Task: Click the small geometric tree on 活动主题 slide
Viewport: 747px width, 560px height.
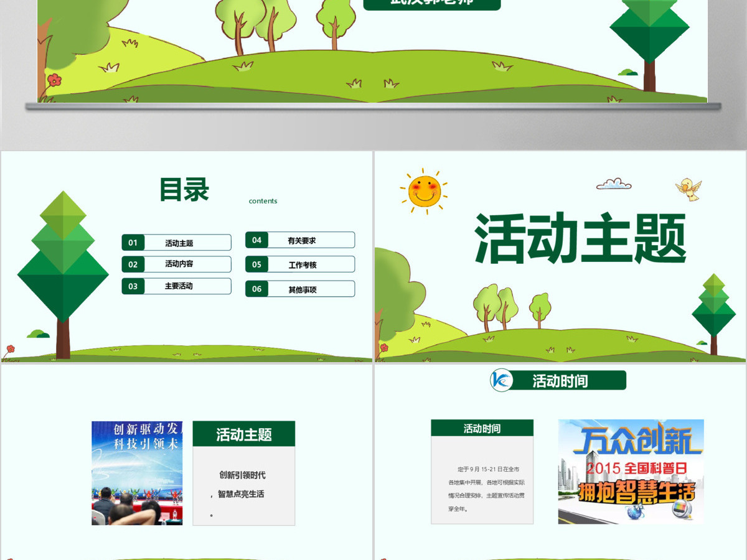Action: click(713, 314)
